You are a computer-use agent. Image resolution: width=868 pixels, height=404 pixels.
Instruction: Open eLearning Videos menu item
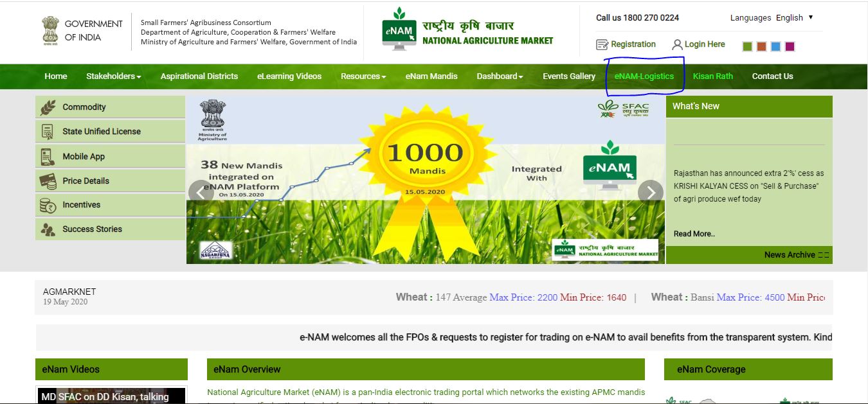click(289, 76)
